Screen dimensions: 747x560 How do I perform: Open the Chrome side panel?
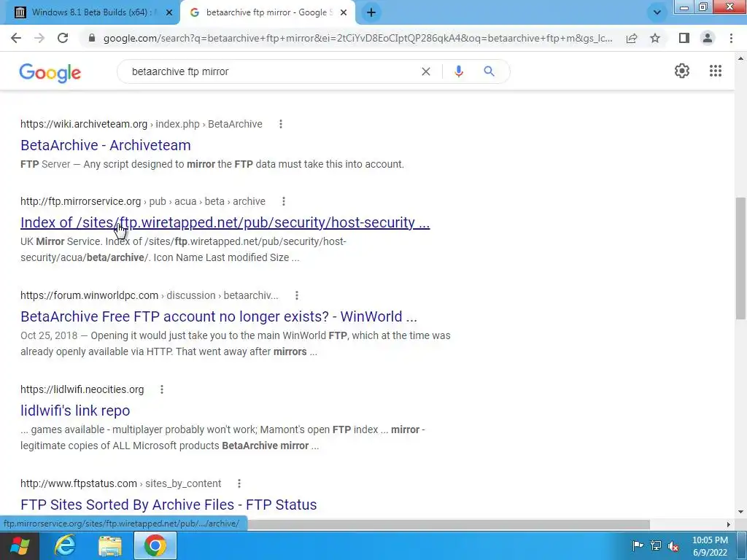click(684, 38)
